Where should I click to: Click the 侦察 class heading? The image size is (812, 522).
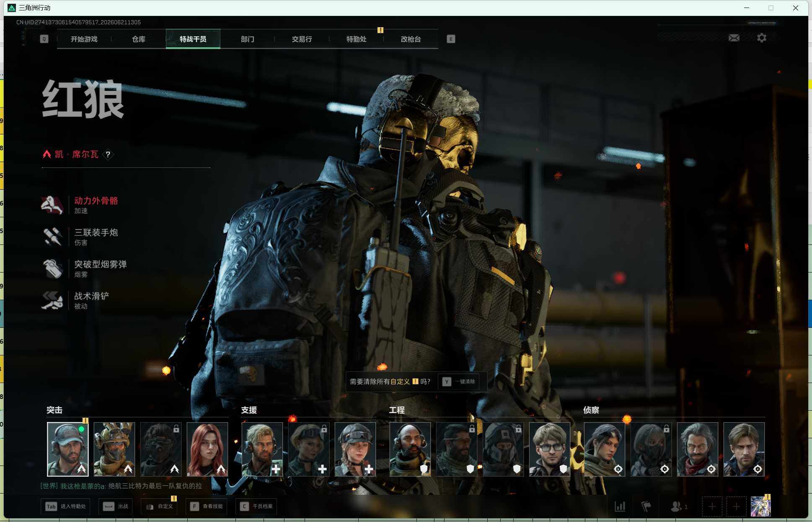tap(591, 410)
